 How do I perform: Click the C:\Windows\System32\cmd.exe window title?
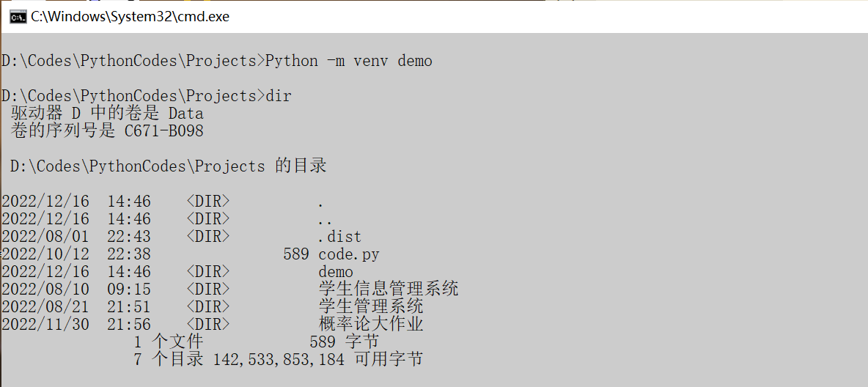130,16
